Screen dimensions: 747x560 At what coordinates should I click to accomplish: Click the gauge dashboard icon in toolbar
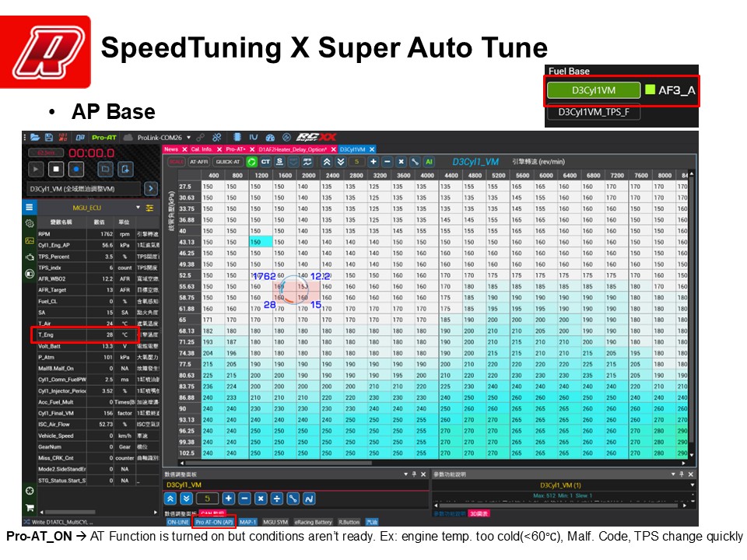pos(270,138)
